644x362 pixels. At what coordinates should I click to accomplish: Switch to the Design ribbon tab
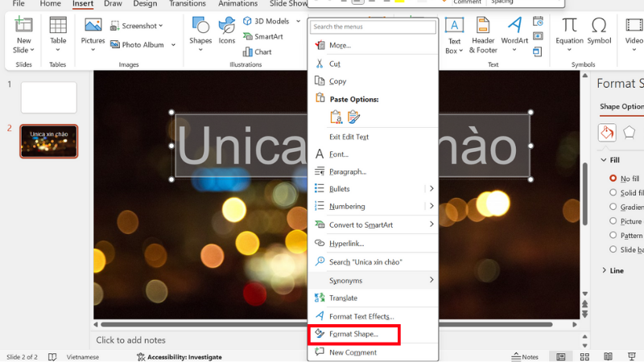(145, 4)
